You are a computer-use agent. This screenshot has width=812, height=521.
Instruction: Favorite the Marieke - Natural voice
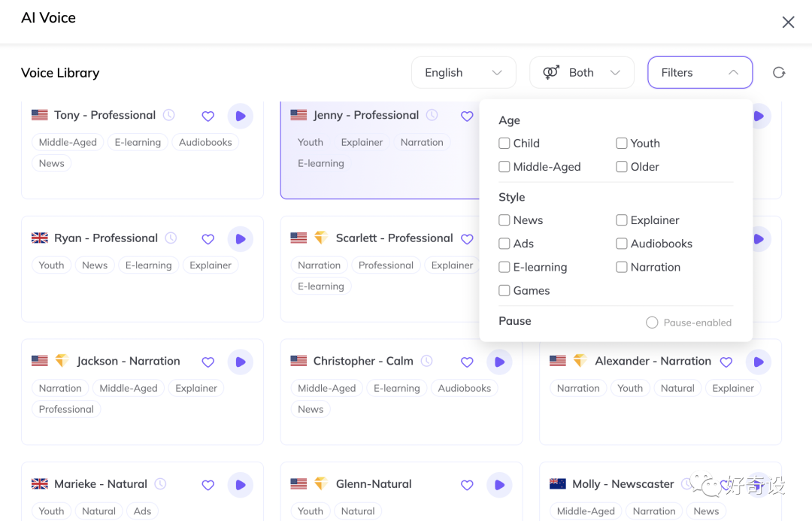208,485
